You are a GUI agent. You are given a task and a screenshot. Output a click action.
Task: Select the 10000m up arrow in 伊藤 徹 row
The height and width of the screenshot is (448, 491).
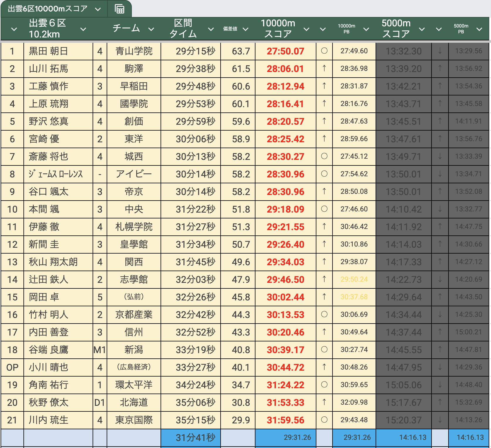[x=324, y=227]
